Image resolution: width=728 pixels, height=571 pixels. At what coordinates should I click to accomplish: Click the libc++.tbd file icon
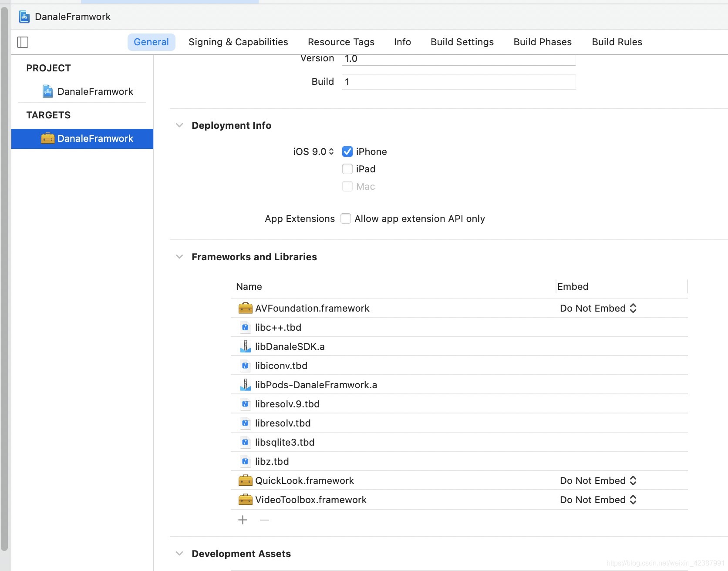(x=246, y=327)
